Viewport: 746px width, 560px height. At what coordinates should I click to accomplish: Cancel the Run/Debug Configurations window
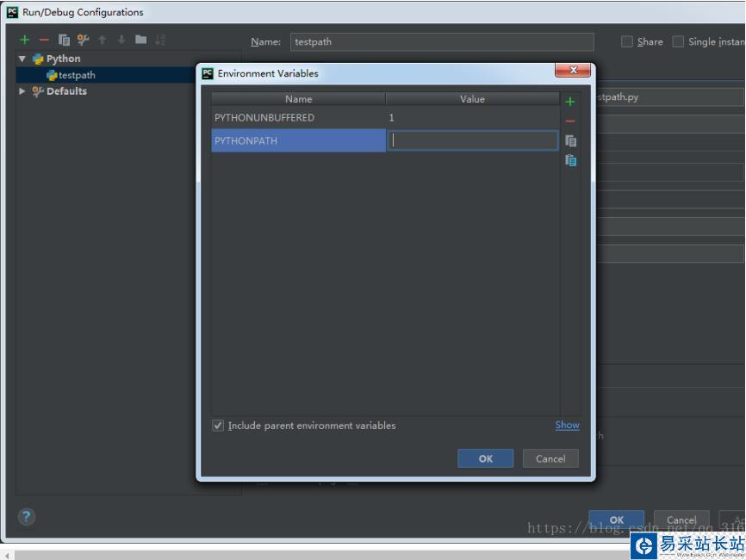[681, 520]
